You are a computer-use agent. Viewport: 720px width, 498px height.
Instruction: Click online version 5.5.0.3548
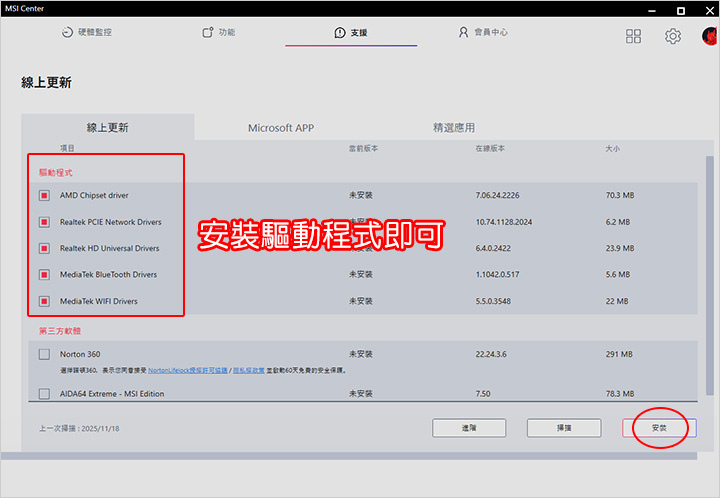tap(493, 301)
